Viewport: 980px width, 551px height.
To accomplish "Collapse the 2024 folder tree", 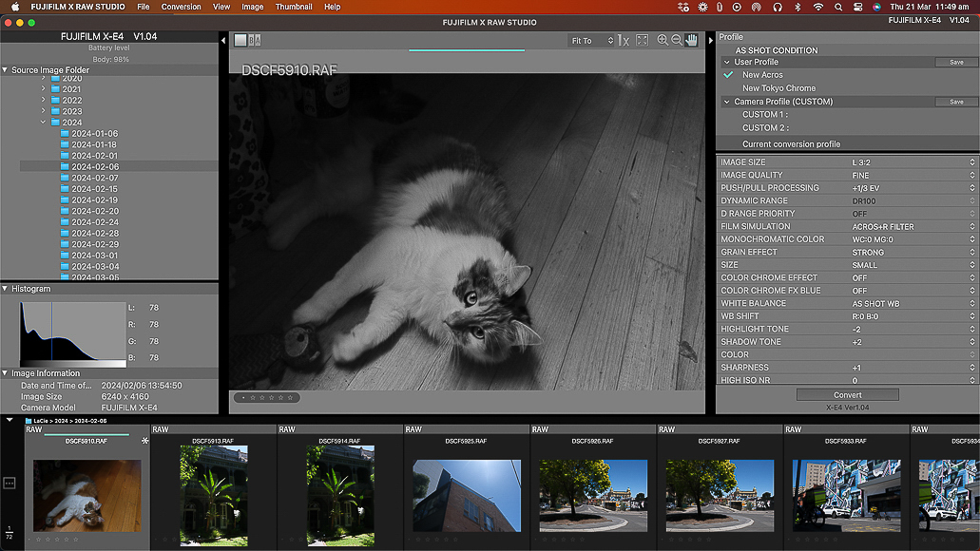I will click(x=43, y=123).
